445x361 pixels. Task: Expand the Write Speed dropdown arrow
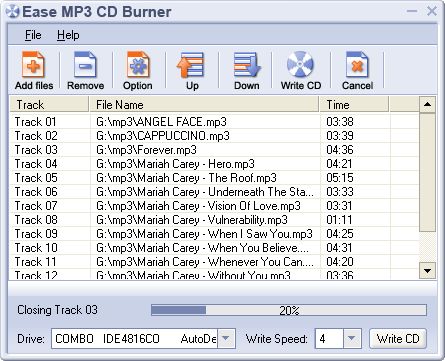(x=351, y=338)
